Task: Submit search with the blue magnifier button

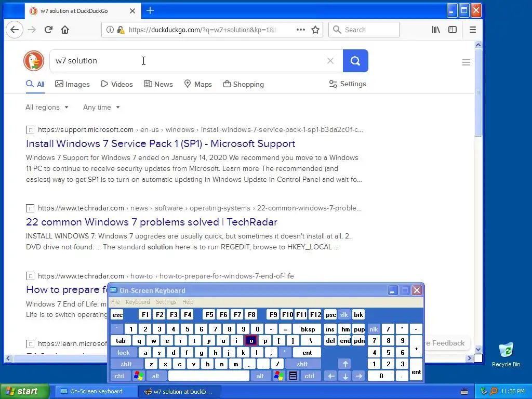Action: point(355,61)
